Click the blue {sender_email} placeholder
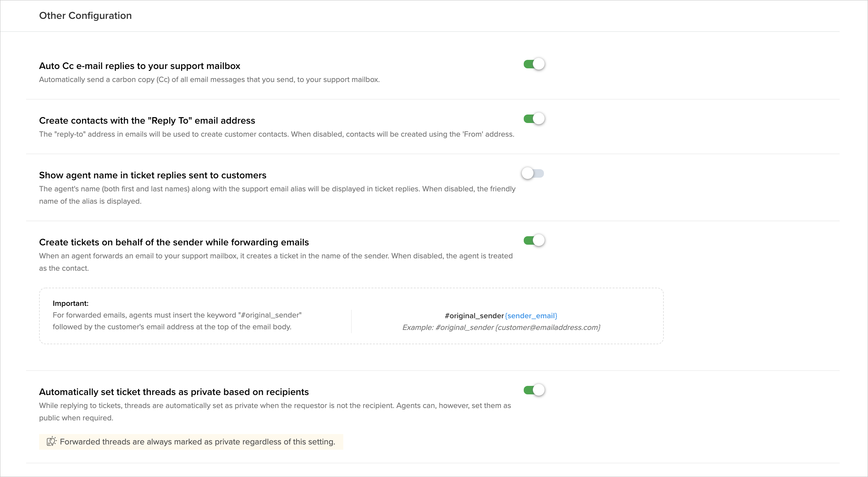The height and width of the screenshot is (477, 868). pyautogui.click(x=531, y=316)
